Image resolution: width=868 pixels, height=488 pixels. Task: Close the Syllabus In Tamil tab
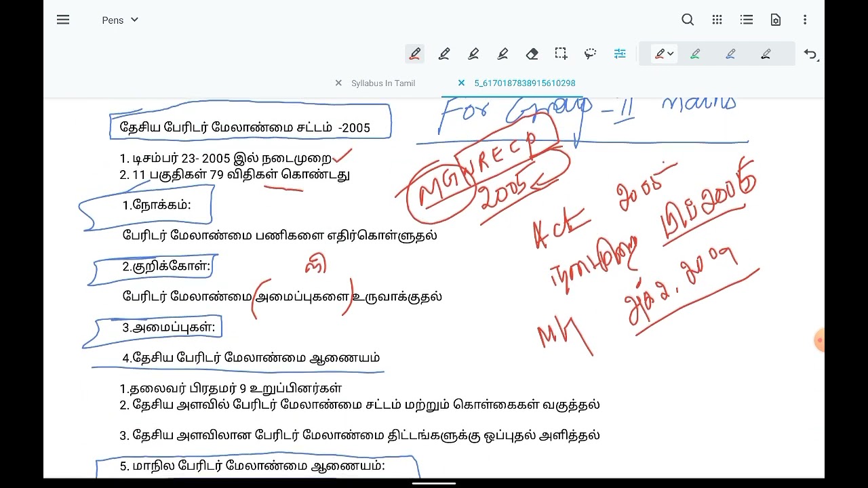click(x=338, y=83)
